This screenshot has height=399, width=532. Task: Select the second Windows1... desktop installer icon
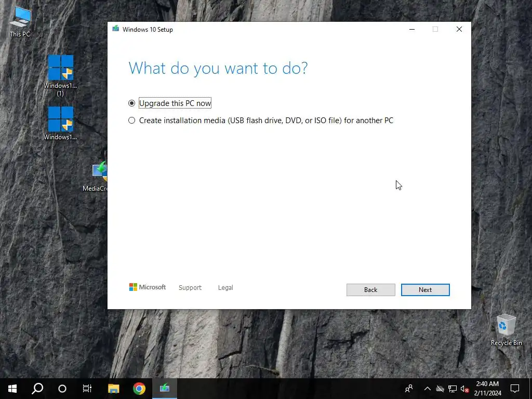click(60, 124)
